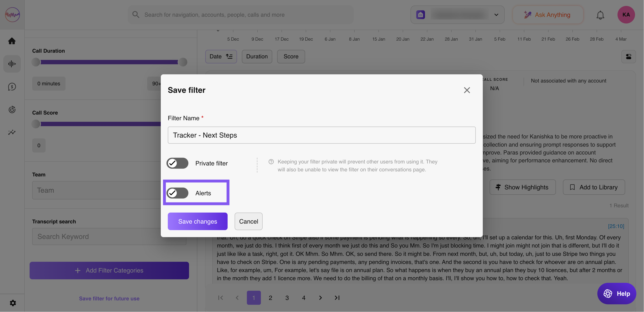This screenshot has height=312, width=644.
Task: Click the view toggle icon beside sort buttons
Action: [628, 57]
